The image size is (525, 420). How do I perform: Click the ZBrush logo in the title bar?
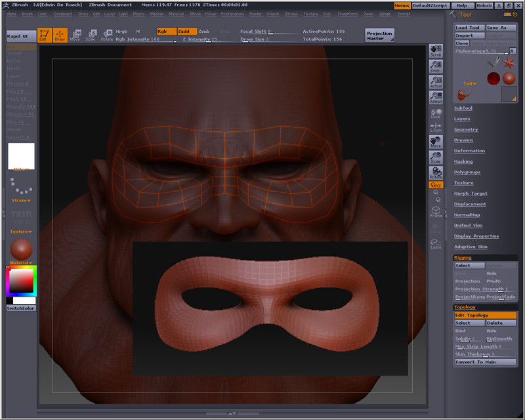(x=6, y=5)
